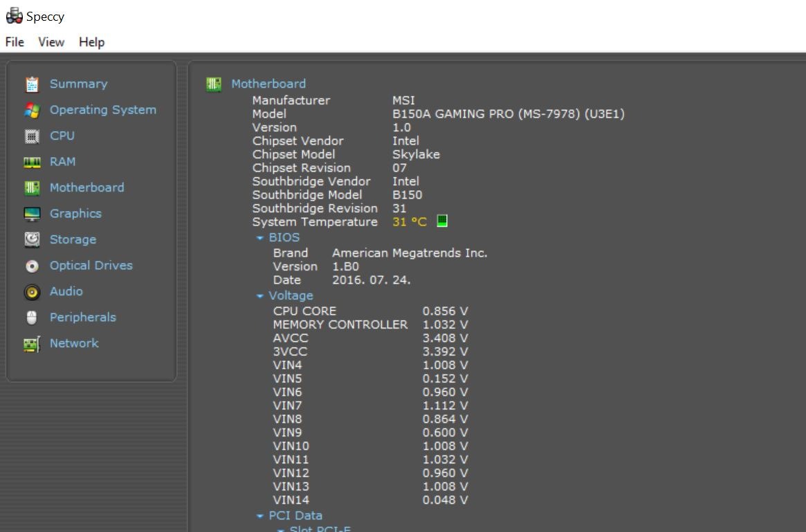This screenshot has width=806, height=532.
Task: Click the CPU chip icon in sidebar
Action: coord(32,136)
